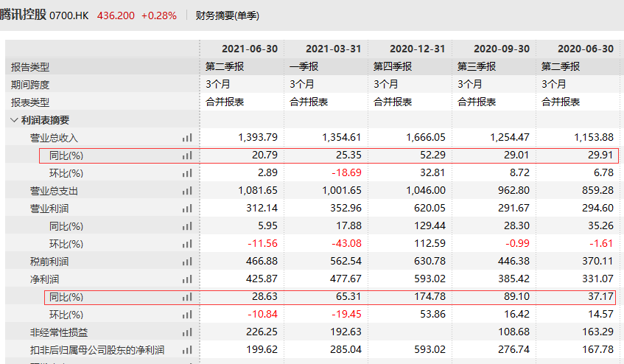Click the 报表类型 row label
This screenshot has width=624, height=364.
(30, 102)
